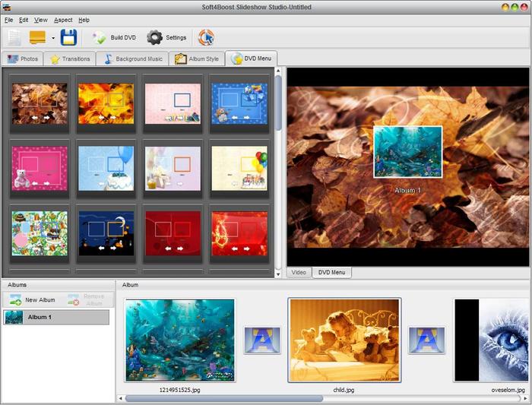Open the Settings gear button
This screenshot has width=532, height=405.
click(x=166, y=37)
